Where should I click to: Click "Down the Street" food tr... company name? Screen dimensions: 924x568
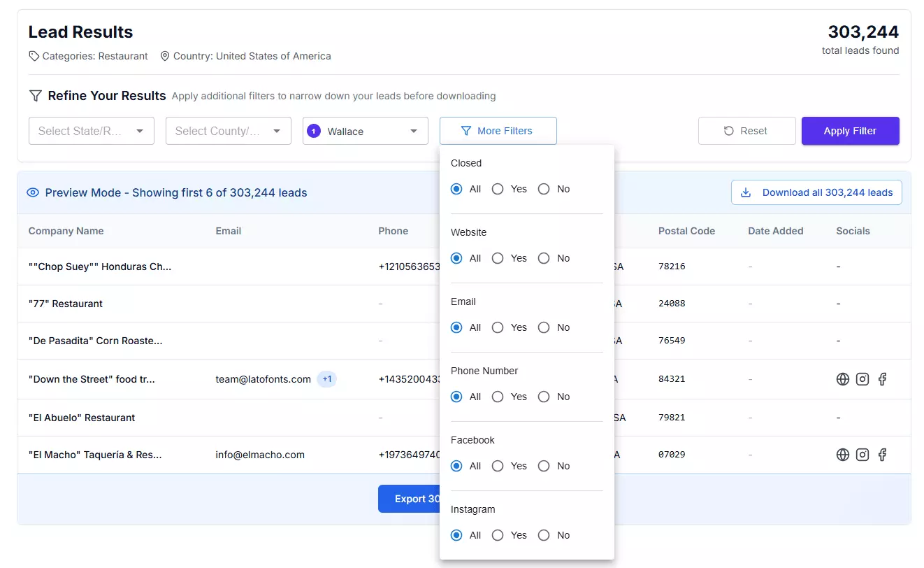[92, 379]
